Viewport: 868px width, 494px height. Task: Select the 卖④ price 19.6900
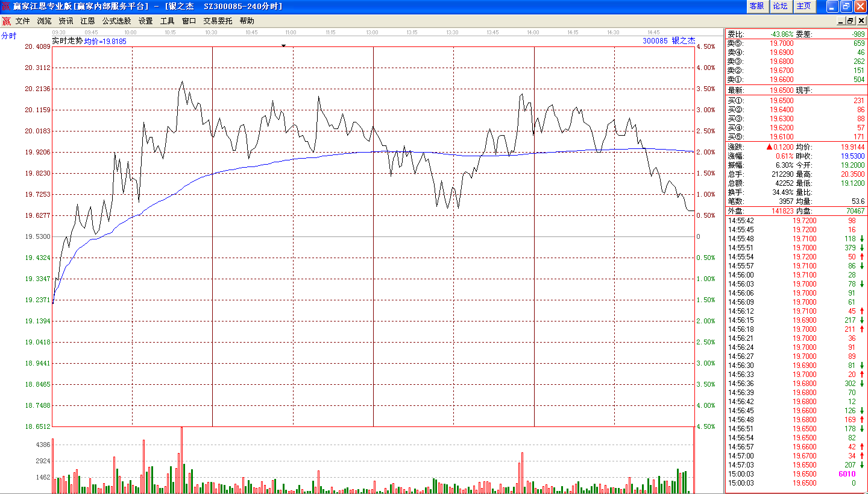point(782,52)
